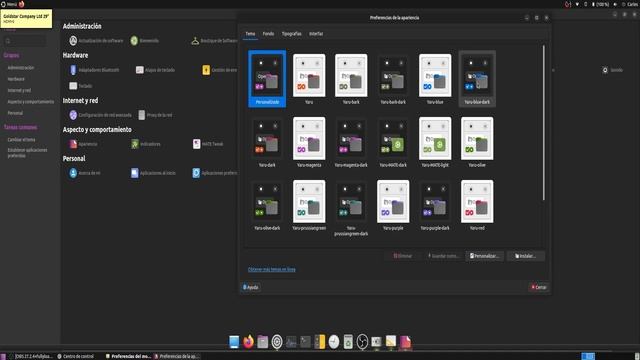Open the terminal from the dock
The image size is (640, 360).
305,342
